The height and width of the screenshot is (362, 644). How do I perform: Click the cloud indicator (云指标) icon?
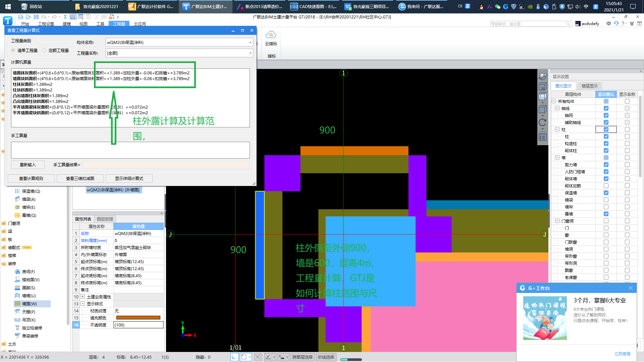click(271, 35)
